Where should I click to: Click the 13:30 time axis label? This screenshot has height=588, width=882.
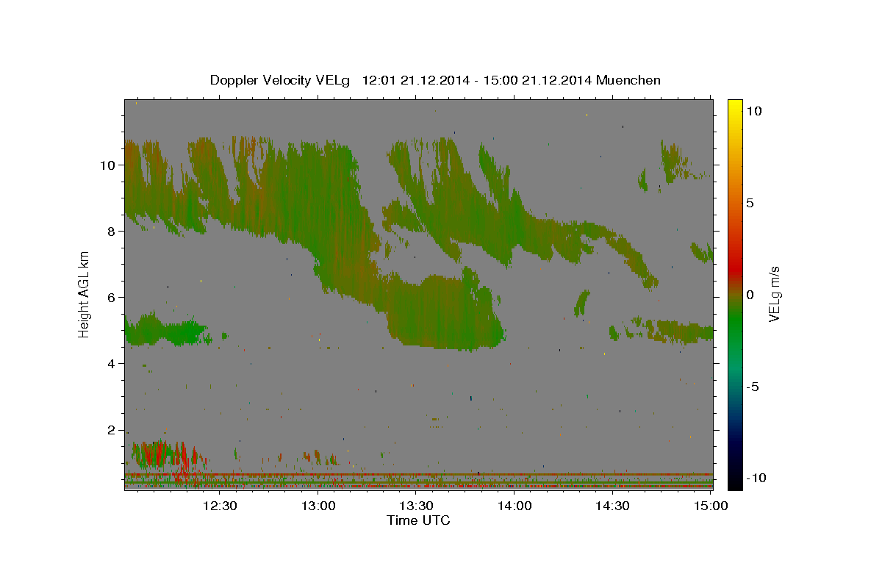click(x=416, y=506)
